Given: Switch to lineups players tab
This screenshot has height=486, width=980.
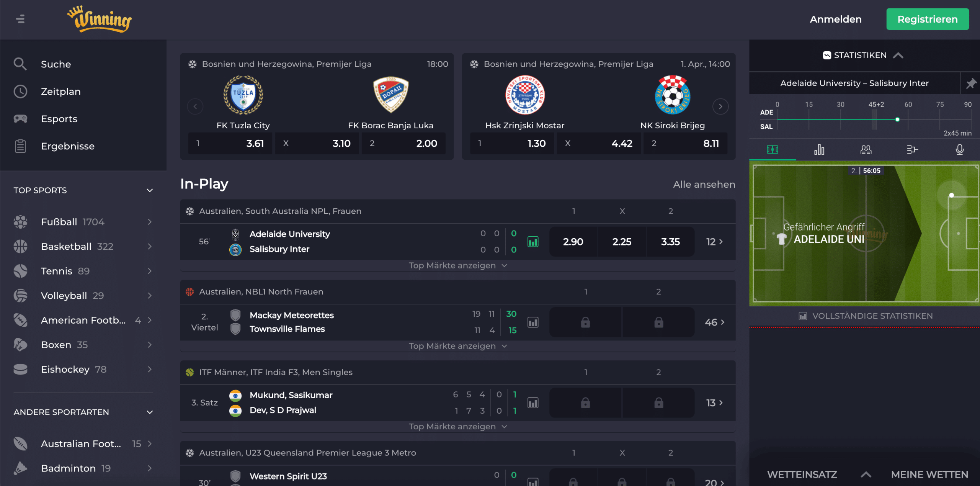Looking at the screenshot, I should point(866,149).
